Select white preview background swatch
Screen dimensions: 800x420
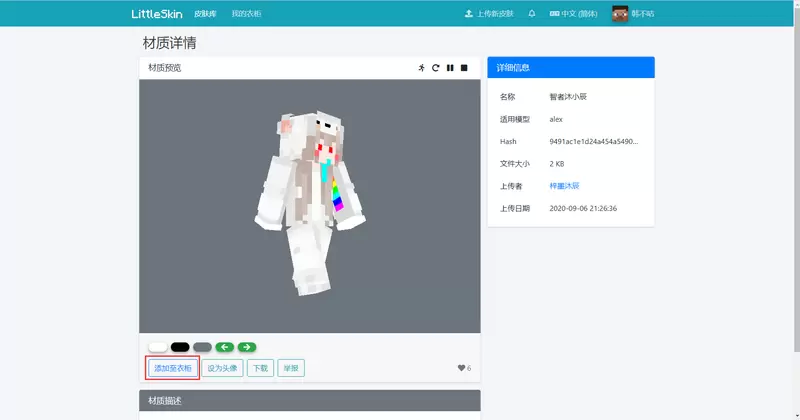(158, 347)
